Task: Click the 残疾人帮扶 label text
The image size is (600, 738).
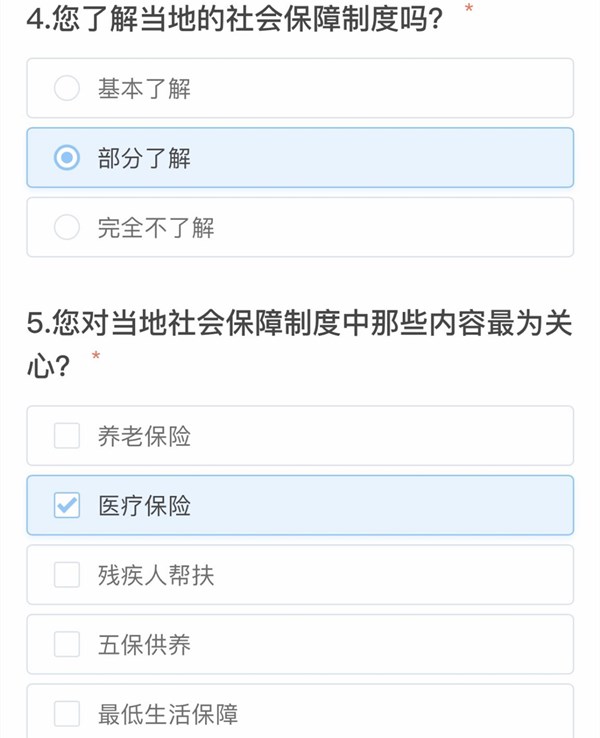Action: pyautogui.click(x=156, y=575)
